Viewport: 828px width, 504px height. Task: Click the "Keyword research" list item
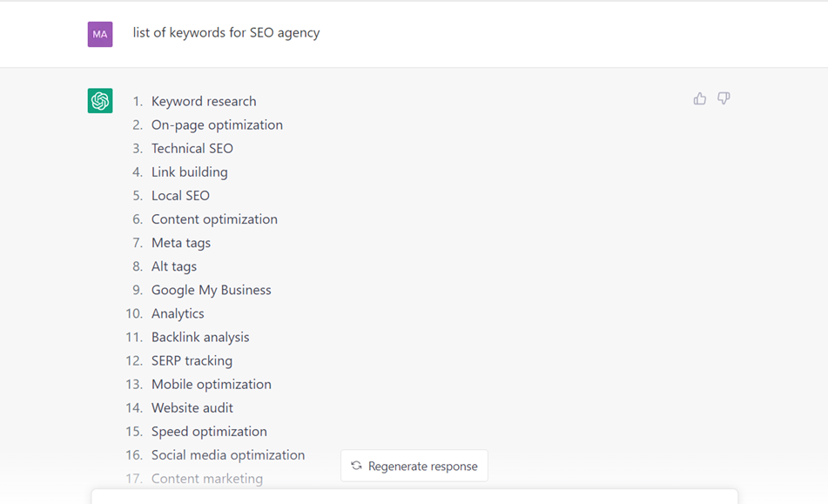pyautogui.click(x=204, y=102)
